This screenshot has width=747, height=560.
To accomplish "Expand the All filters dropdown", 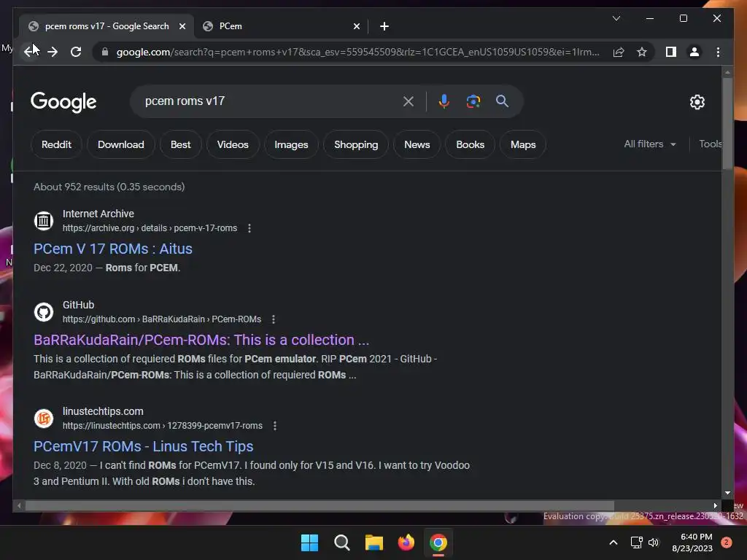I will point(650,144).
